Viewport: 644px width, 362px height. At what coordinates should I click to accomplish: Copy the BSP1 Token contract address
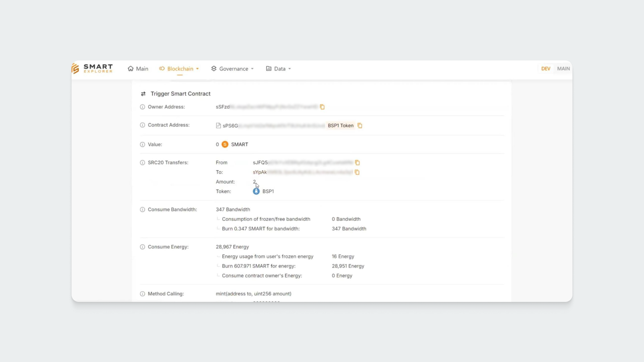[x=360, y=126]
